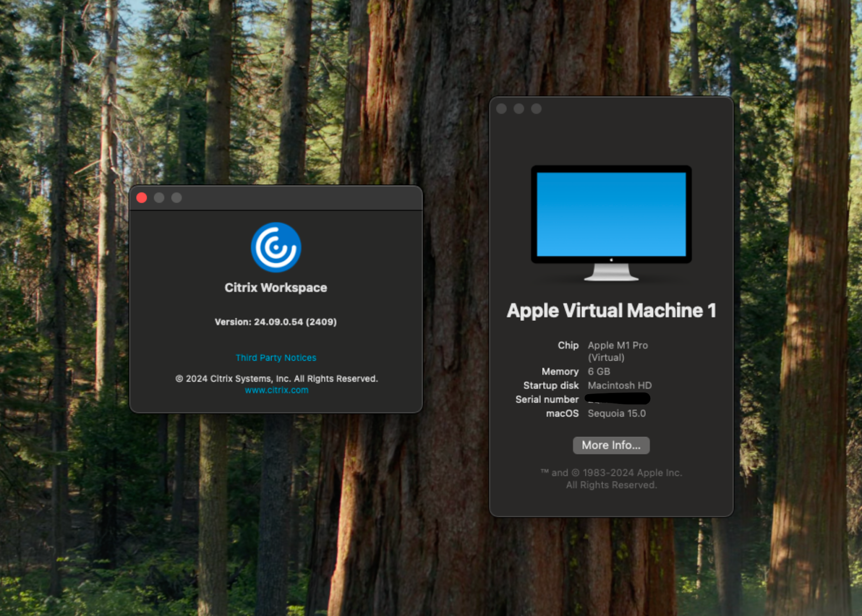
Task: Click the Apple M1 Pro chip value
Action: tap(617, 346)
